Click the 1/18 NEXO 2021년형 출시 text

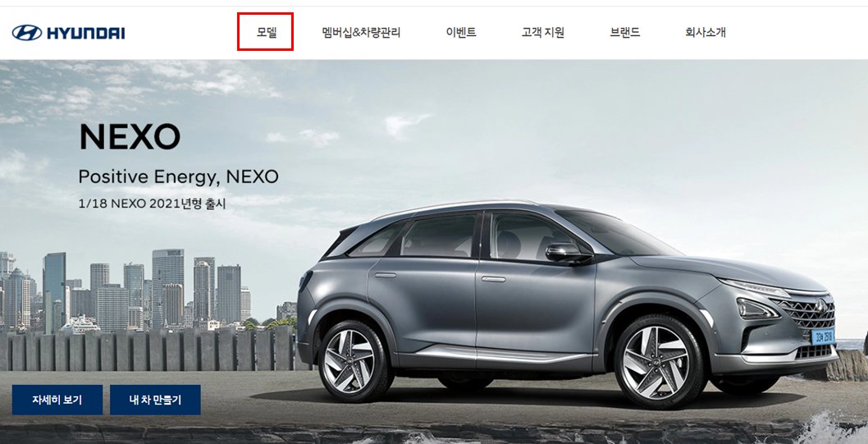153,204
